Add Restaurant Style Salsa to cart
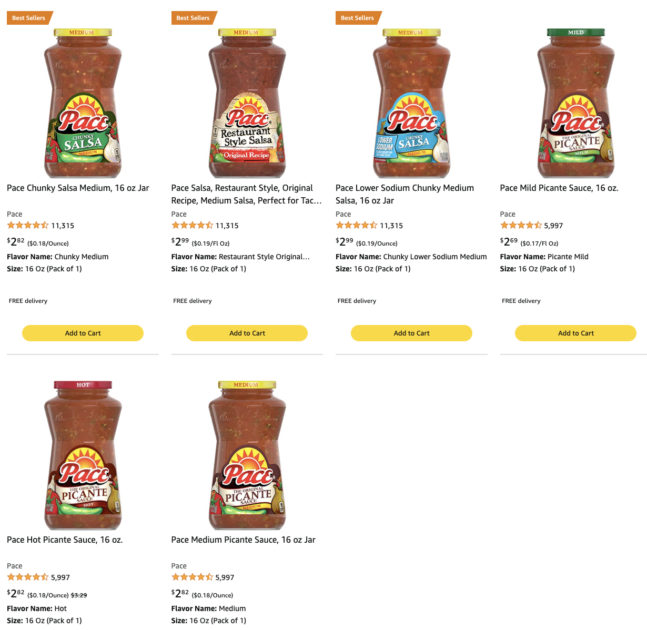This screenshot has height=630, width=647. tap(246, 333)
